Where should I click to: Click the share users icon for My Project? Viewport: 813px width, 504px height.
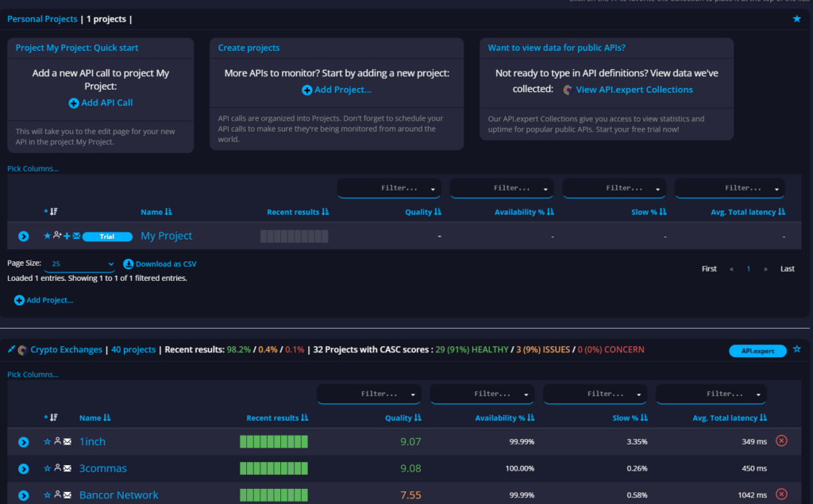57,236
